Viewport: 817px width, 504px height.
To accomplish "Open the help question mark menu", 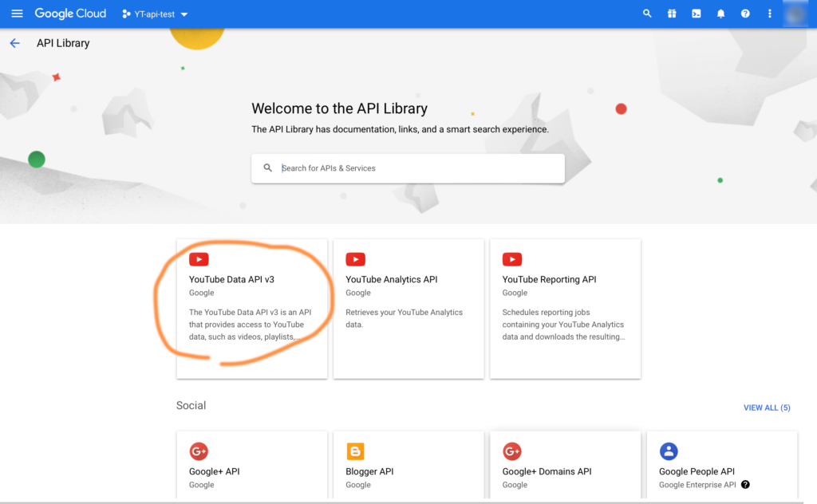I will [745, 14].
